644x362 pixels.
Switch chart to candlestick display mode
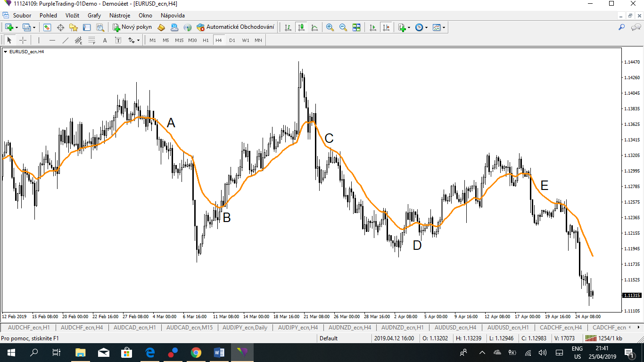[x=302, y=27]
